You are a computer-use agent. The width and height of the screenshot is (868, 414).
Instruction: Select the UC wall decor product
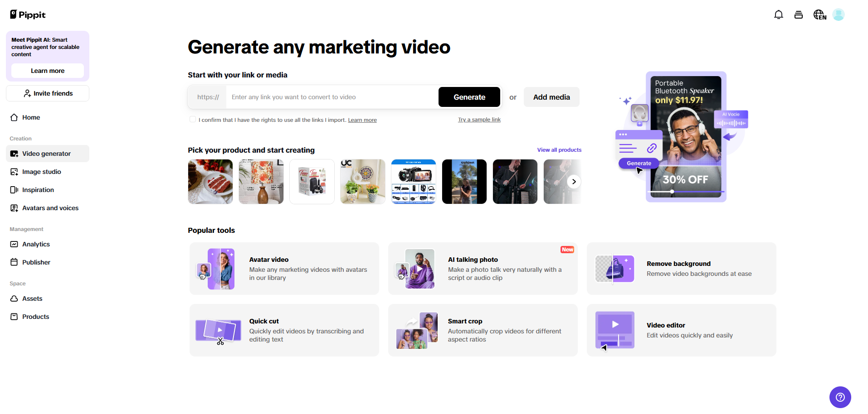click(363, 182)
